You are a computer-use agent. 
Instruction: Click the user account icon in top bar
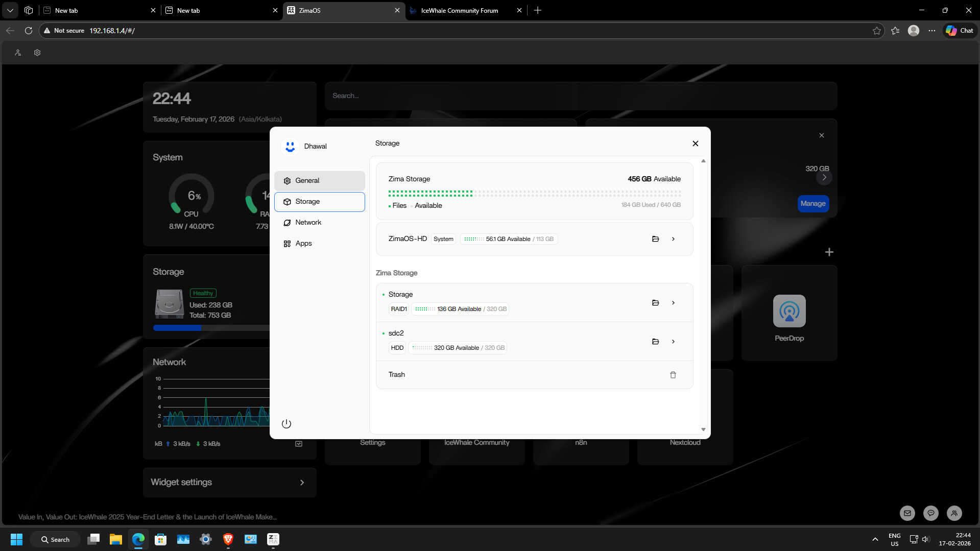[18, 53]
